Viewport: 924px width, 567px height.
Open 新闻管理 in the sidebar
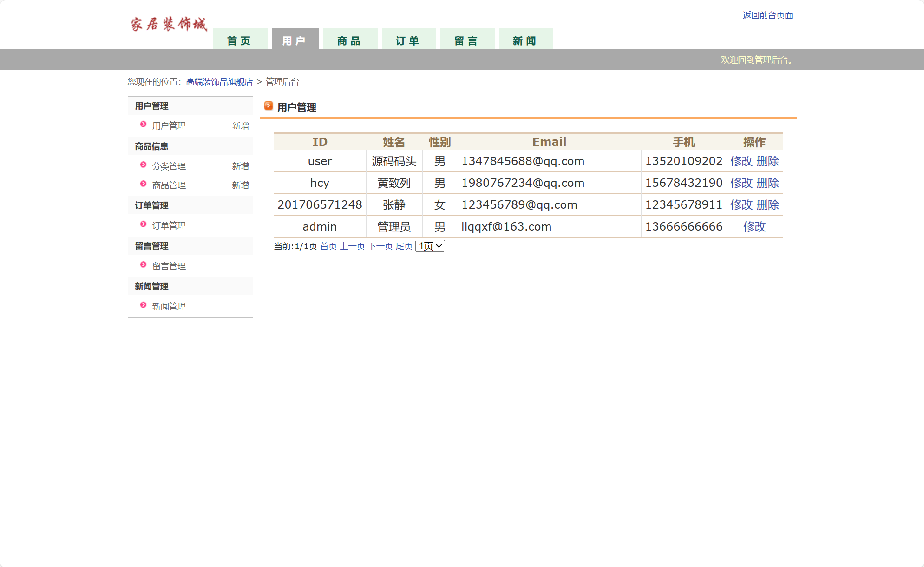(x=169, y=307)
